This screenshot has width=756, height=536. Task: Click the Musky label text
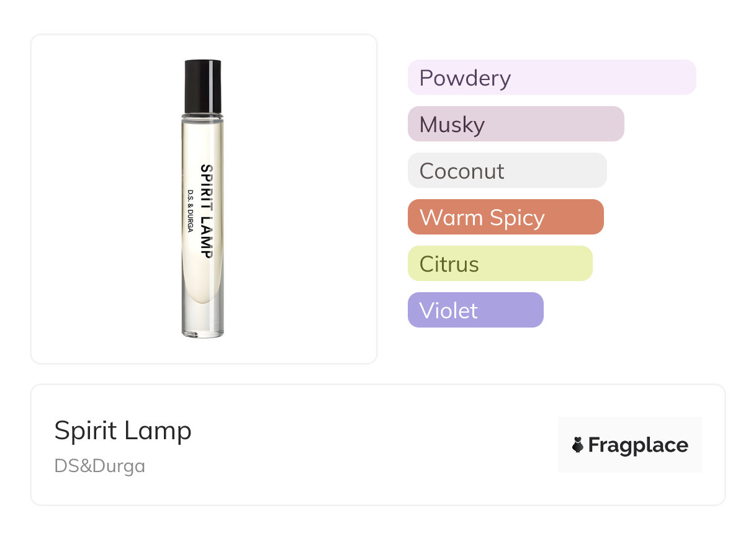[x=452, y=125]
